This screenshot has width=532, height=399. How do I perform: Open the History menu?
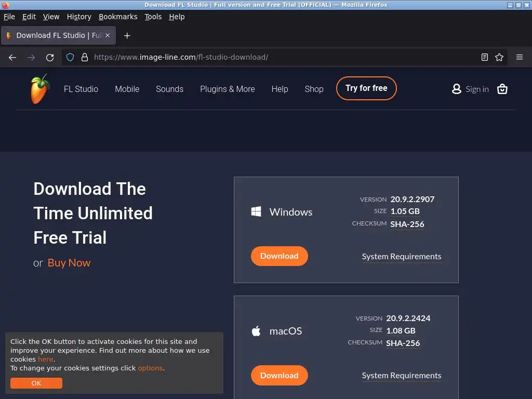79,17
